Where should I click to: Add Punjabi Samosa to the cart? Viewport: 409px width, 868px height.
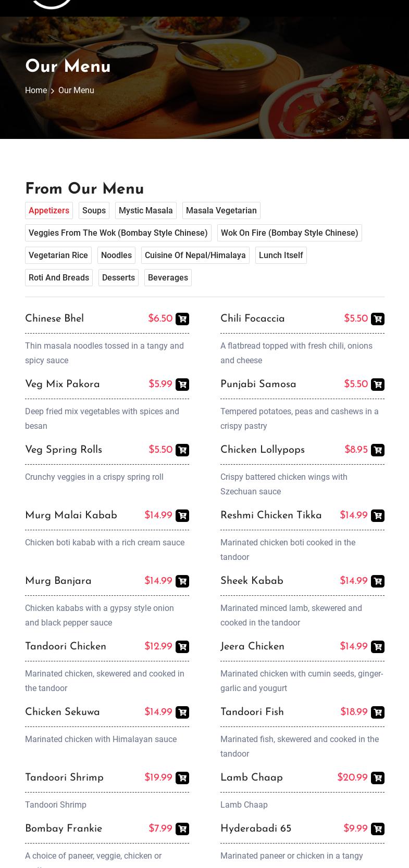377,385
